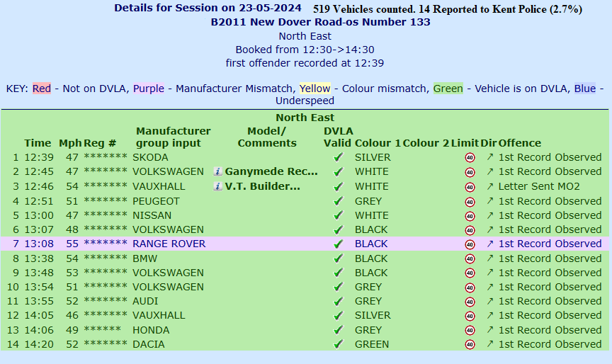Click the Time column header
Viewport: 612px width, 364px height.
click(38, 143)
